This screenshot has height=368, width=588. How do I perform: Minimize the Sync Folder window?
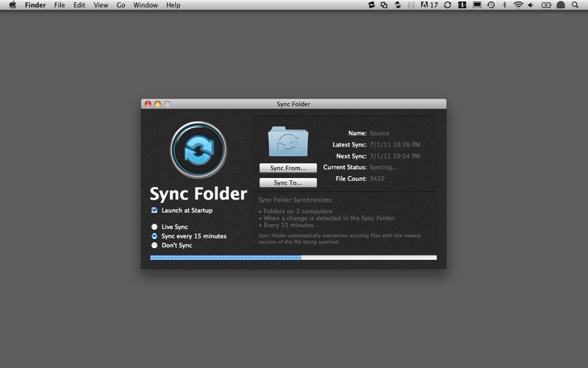(157, 104)
